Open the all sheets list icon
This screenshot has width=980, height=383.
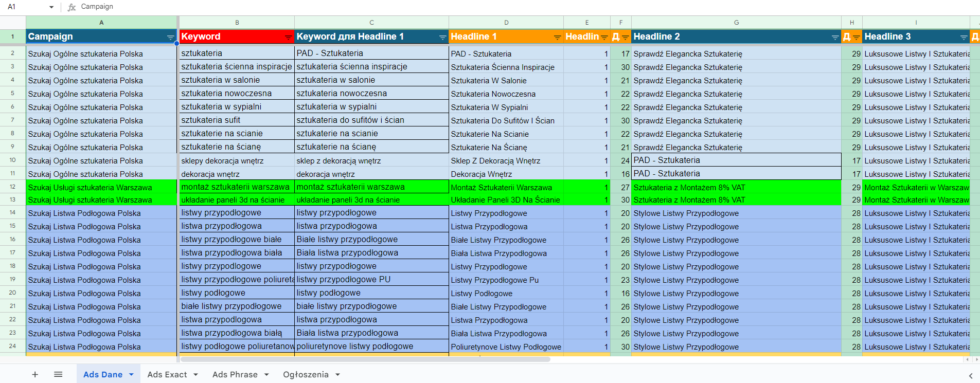pyautogui.click(x=58, y=374)
